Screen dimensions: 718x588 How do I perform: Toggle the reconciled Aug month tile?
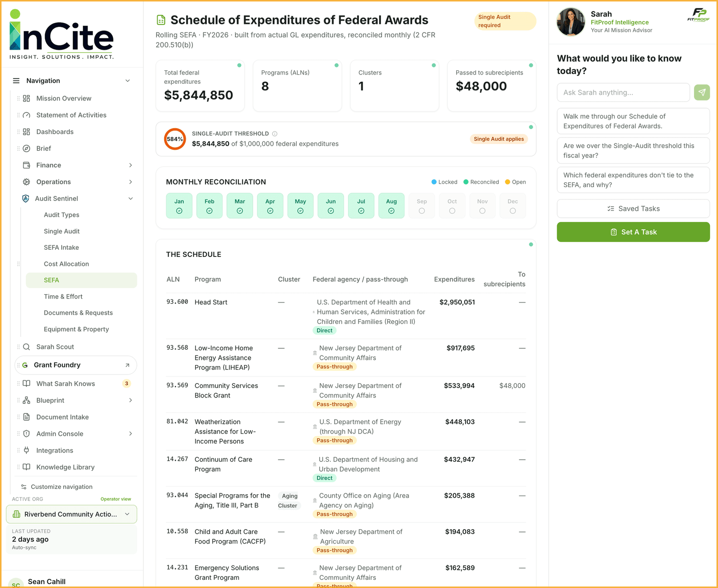(x=392, y=206)
